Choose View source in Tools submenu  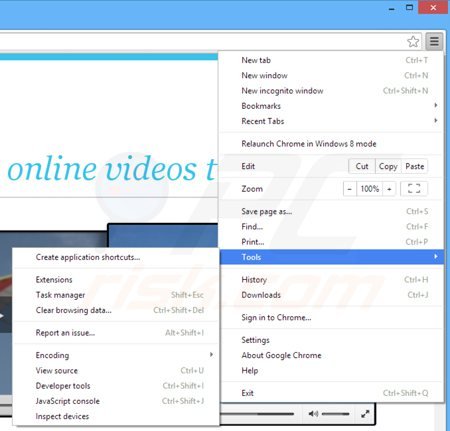pyautogui.click(x=116, y=370)
